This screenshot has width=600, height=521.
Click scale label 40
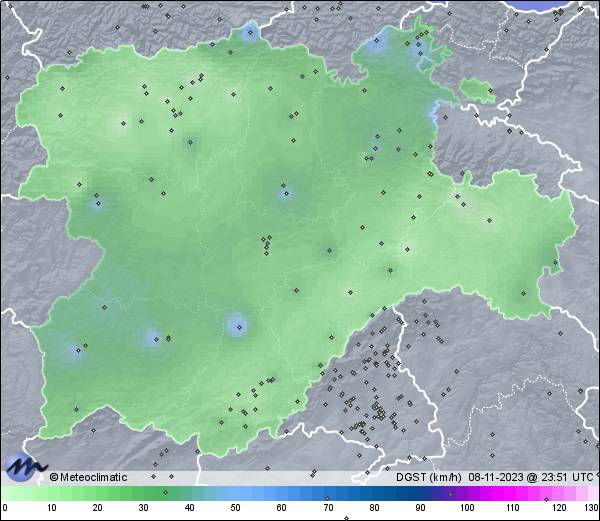click(189, 508)
